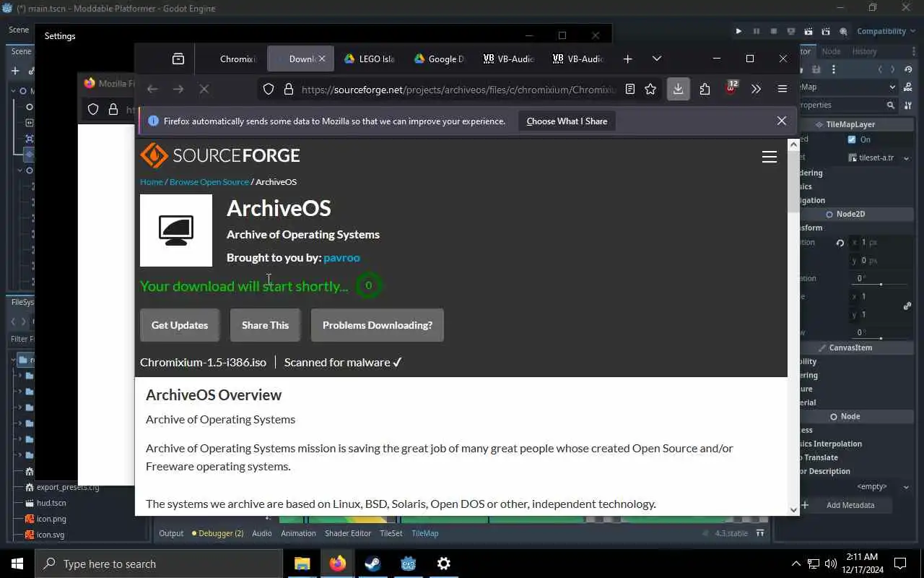Expand the bottom panel with the toggle icon
The image size is (924, 578).
760,533
